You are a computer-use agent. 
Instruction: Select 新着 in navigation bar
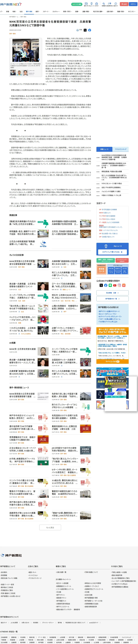[8, 11]
